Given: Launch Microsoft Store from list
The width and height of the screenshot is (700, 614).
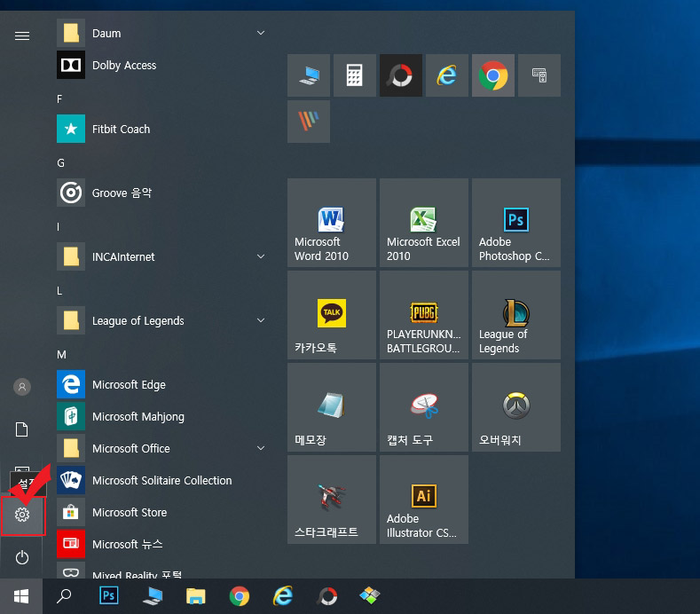Looking at the screenshot, I should [x=161, y=512].
